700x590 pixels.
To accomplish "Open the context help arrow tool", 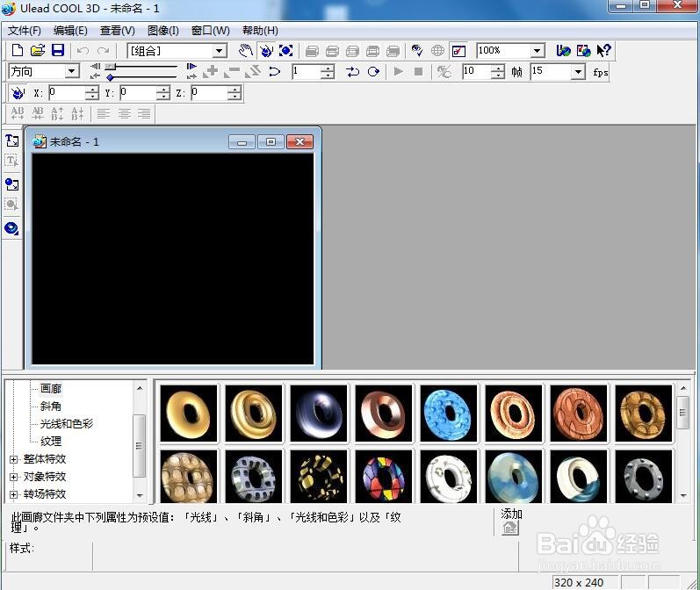I will [x=603, y=50].
